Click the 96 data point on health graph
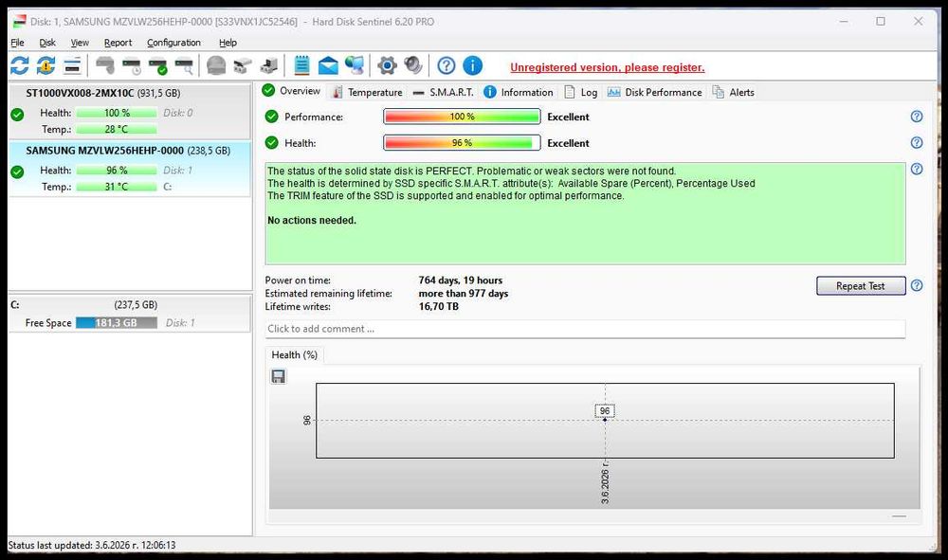Viewport: 948px width, 560px height. (605, 419)
